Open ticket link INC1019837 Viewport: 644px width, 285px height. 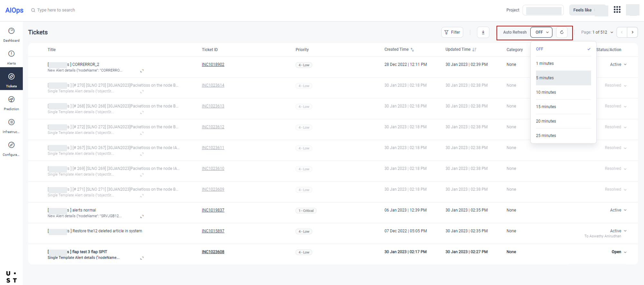[x=213, y=210]
